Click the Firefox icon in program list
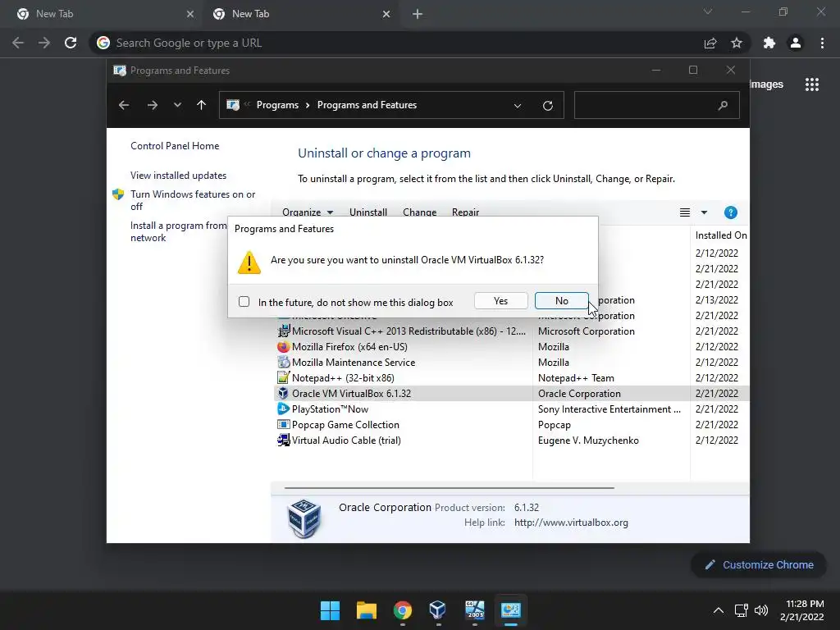Screen dimensions: 840x630 [283, 347]
